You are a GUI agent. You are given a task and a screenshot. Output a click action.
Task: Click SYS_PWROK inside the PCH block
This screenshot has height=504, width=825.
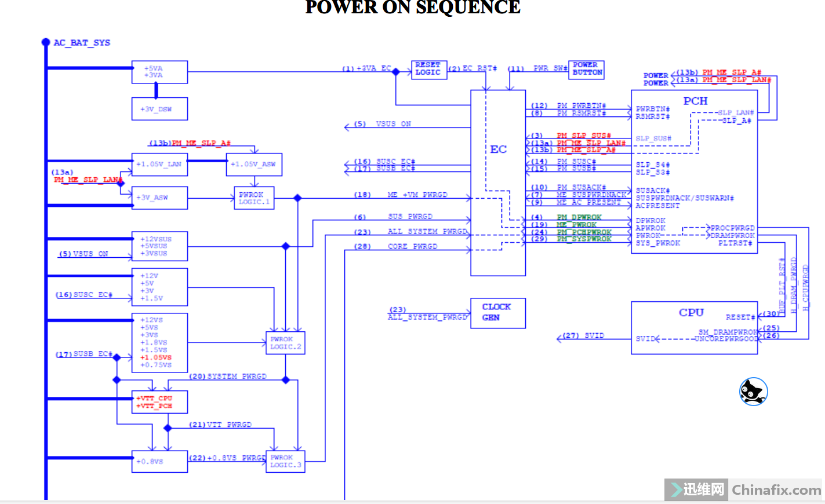[657, 243]
